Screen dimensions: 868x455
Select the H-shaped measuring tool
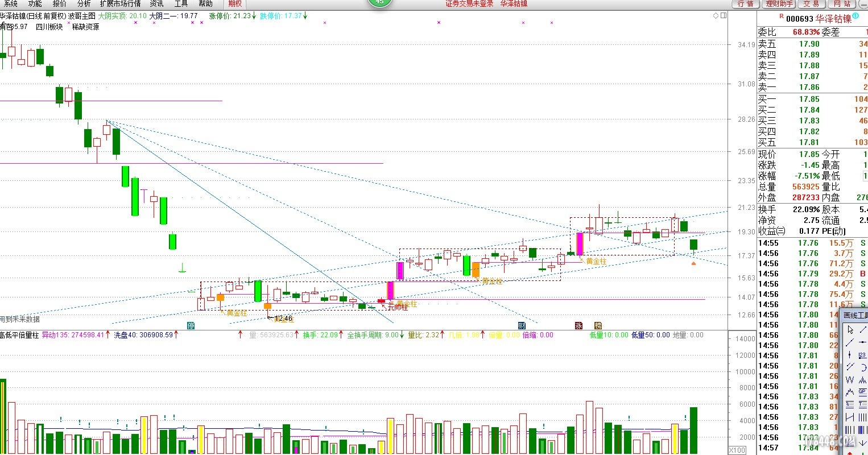850,416
